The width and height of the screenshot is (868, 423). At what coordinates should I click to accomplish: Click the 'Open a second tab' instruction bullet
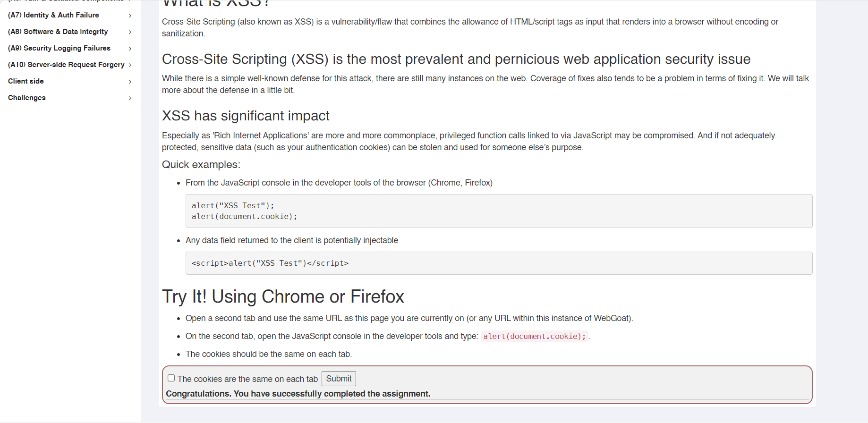(x=409, y=318)
